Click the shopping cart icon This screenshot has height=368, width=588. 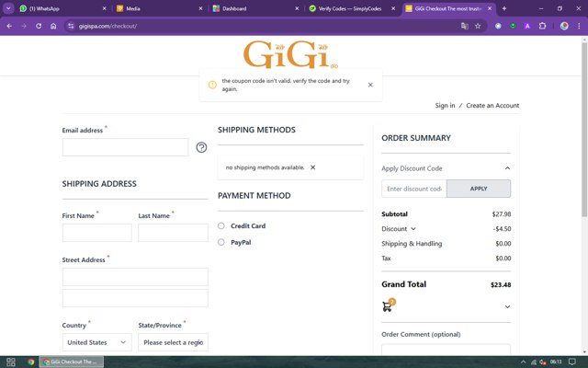pos(388,306)
